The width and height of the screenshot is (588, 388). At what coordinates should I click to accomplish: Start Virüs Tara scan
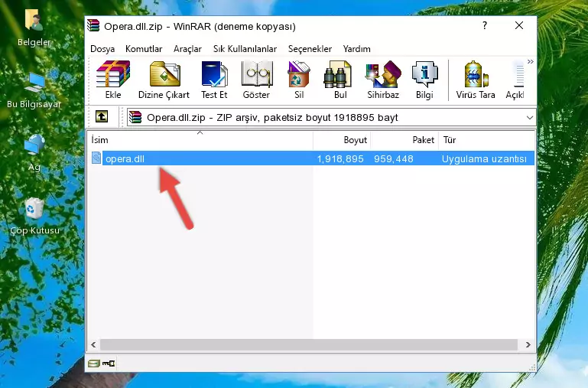click(476, 80)
